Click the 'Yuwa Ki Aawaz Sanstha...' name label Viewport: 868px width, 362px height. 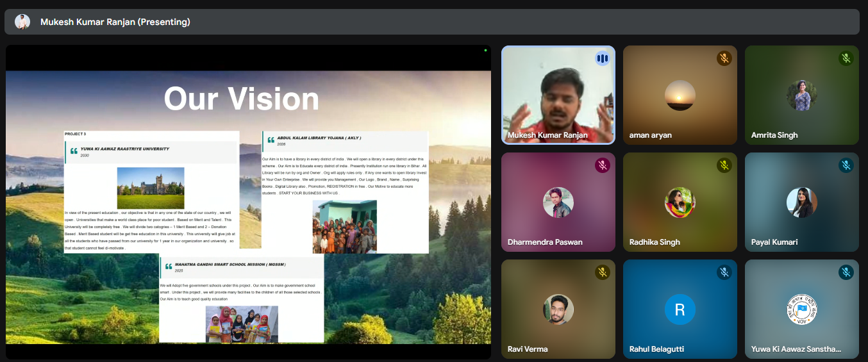[x=796, y=349]
